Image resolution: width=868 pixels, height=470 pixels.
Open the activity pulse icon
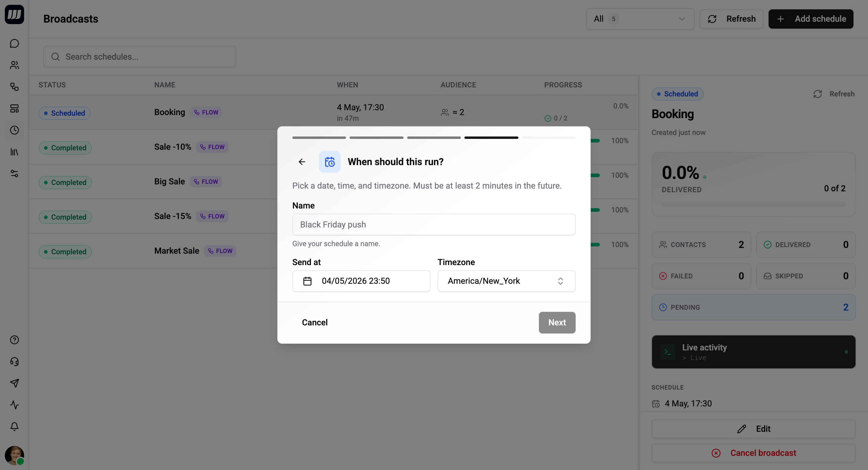14,405
